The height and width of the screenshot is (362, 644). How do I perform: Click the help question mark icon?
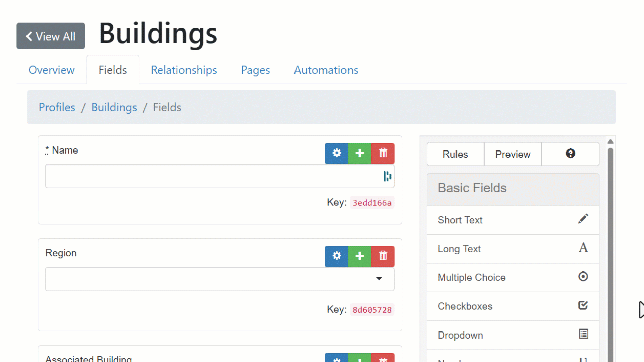[x=570, y=154]
